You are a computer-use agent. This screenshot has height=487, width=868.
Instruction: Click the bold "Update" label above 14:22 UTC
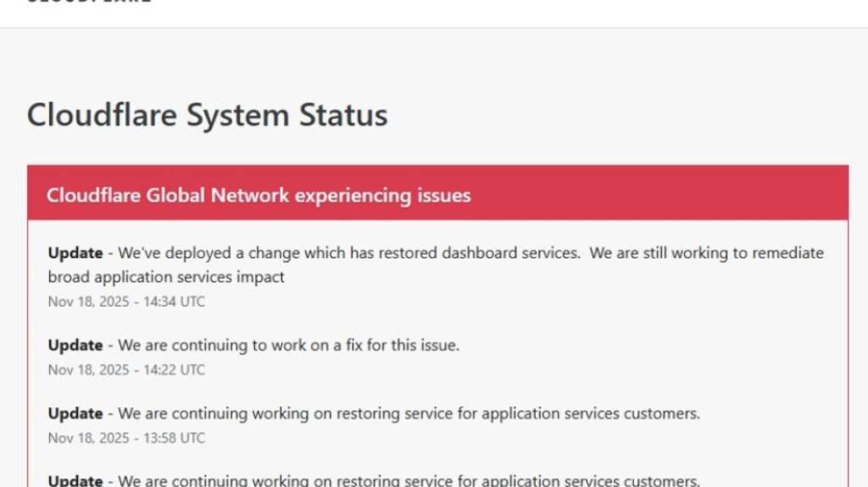tap(75, 345)
